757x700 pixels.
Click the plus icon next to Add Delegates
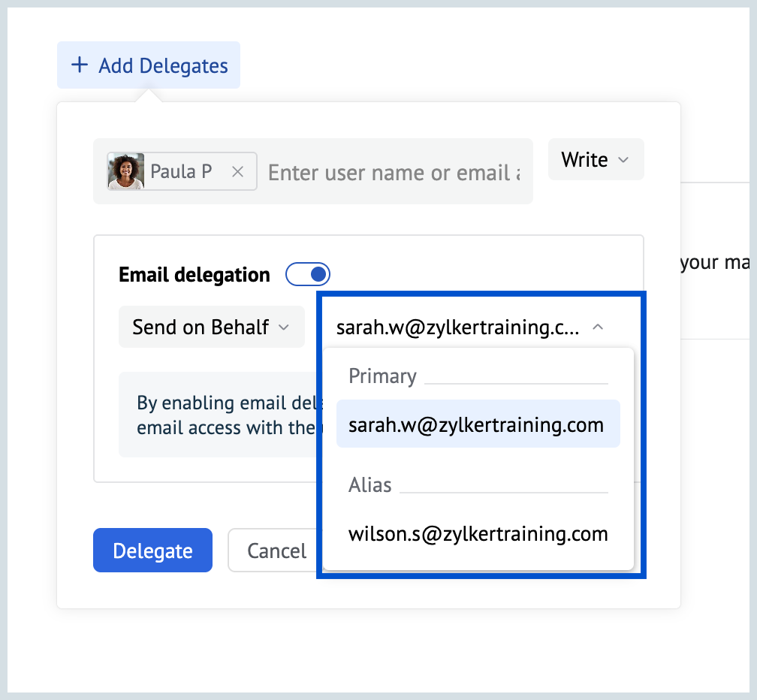click(79, 65)
